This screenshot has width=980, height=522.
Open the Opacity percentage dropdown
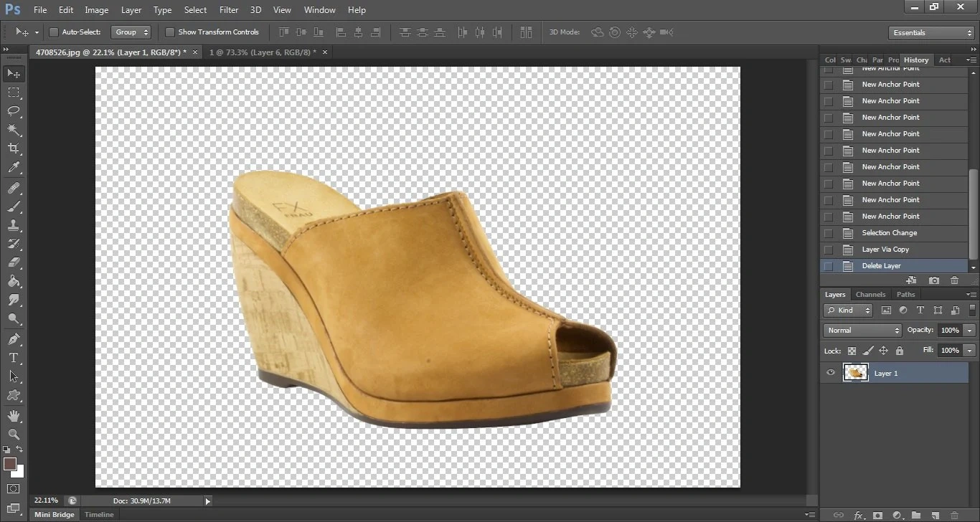[969, 330]
